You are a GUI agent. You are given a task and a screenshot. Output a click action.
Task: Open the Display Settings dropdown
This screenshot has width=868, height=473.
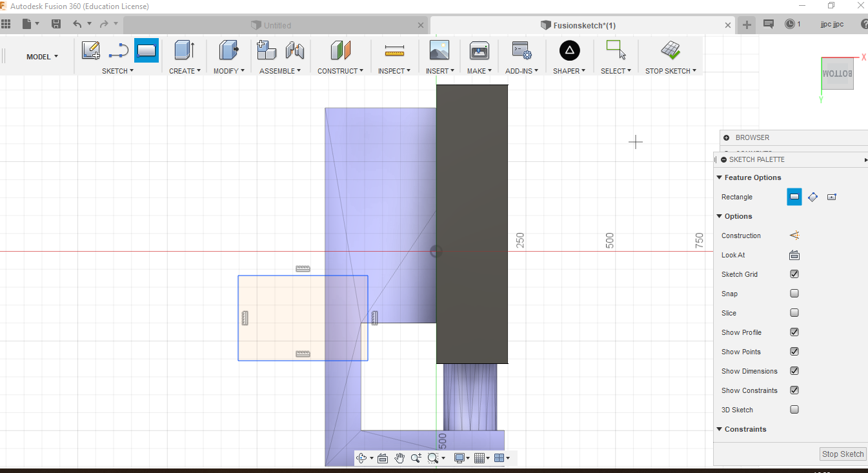[462, 458]
